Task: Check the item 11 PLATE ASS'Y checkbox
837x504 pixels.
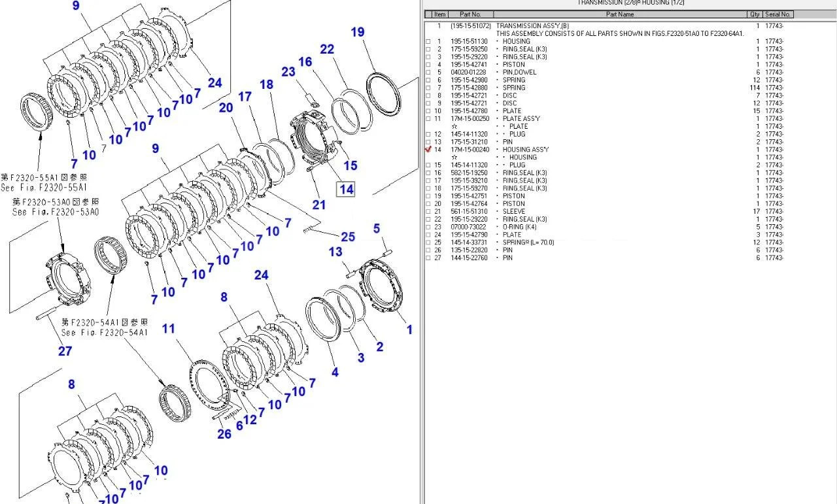Action: point(428,119)
